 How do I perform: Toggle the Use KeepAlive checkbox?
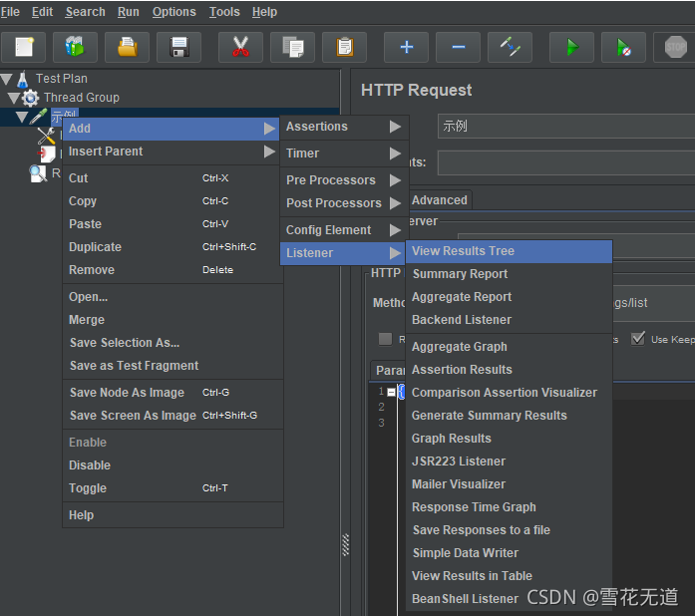[638, 339]
